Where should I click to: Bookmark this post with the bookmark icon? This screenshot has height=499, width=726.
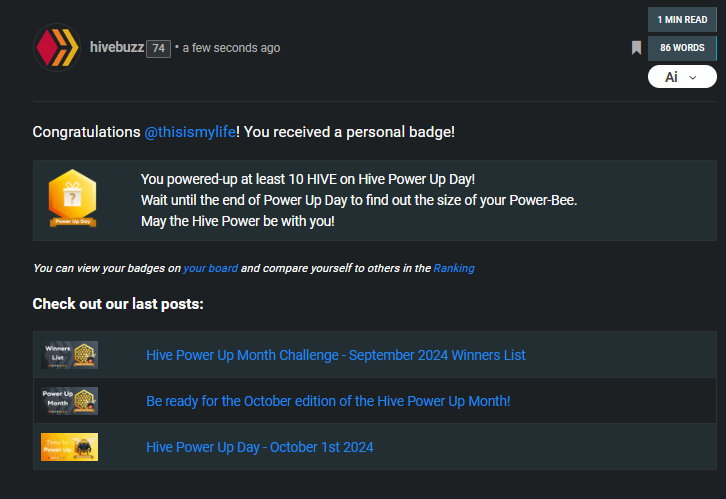[x=636, y=48]
